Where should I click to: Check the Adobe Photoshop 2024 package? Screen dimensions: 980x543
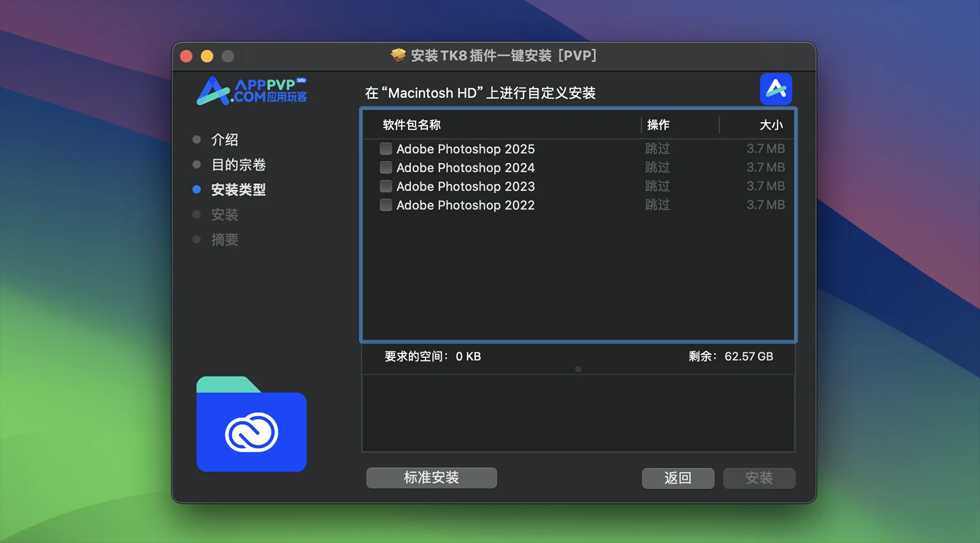[x=386, y=168]
